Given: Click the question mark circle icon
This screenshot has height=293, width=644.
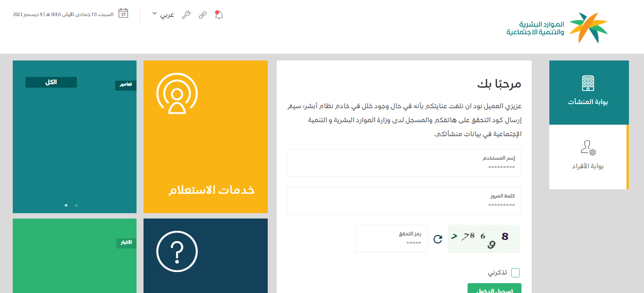Looking at the screenshot, I should [x=177, y=251].
